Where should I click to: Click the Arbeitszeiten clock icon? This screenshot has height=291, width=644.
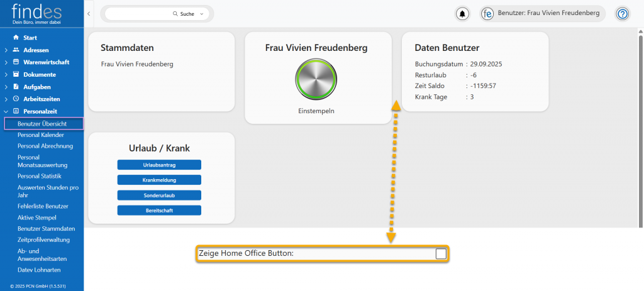coord(16,99)
